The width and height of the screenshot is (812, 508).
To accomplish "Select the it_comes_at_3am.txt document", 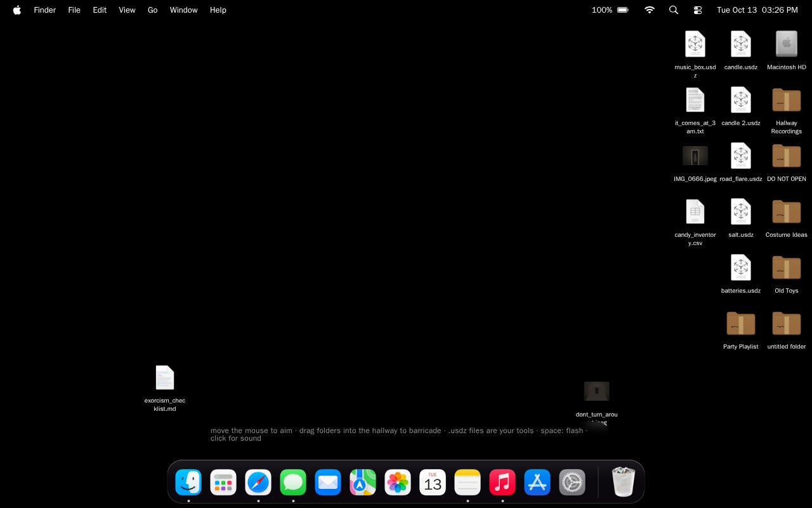I will pos(695,100).
